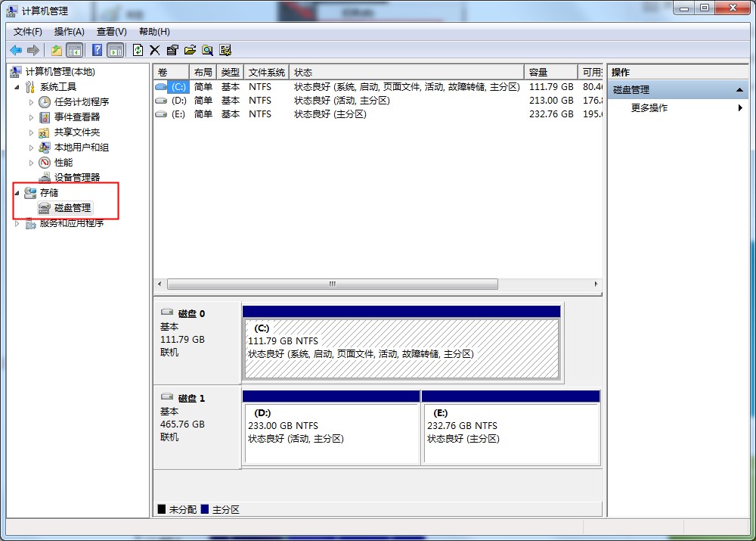Click the horizontal scrollbar below the volume list
This screenshot has height=541, width=756.
[x=333, y=283]
